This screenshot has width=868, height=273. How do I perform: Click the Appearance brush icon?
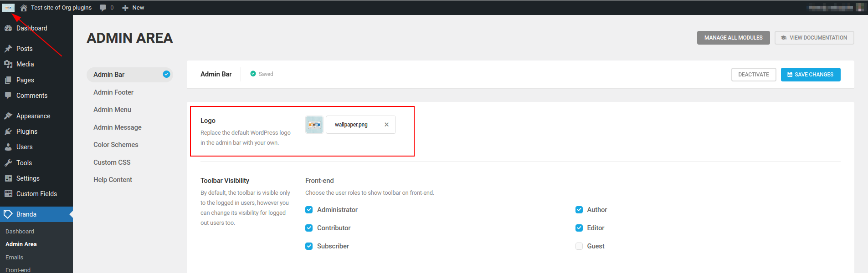coord(8,116)
